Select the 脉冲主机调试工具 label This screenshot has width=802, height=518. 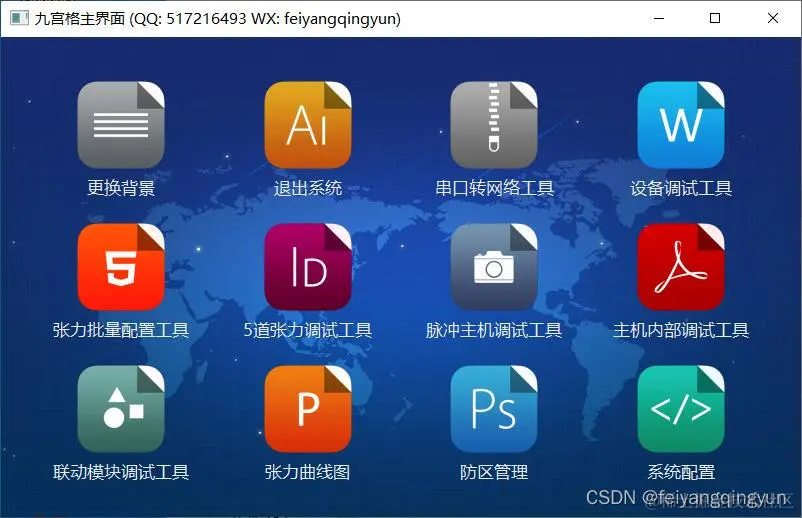(494, 330)
